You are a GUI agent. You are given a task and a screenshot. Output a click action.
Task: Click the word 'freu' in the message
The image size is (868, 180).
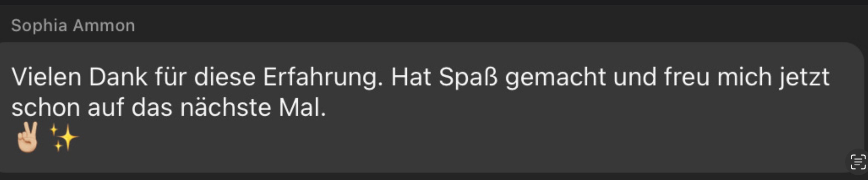[x=687, y=77]
